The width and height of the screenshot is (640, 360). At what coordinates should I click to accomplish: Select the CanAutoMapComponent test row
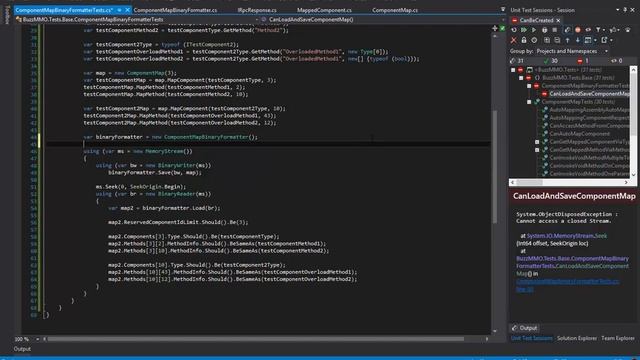(x=579, y=133)
